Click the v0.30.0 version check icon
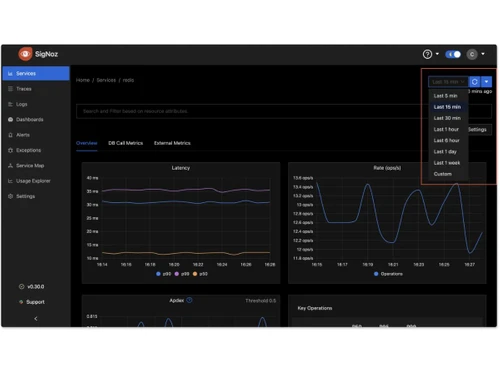This screenshot has height=375, width=500. tap(21, 286)
